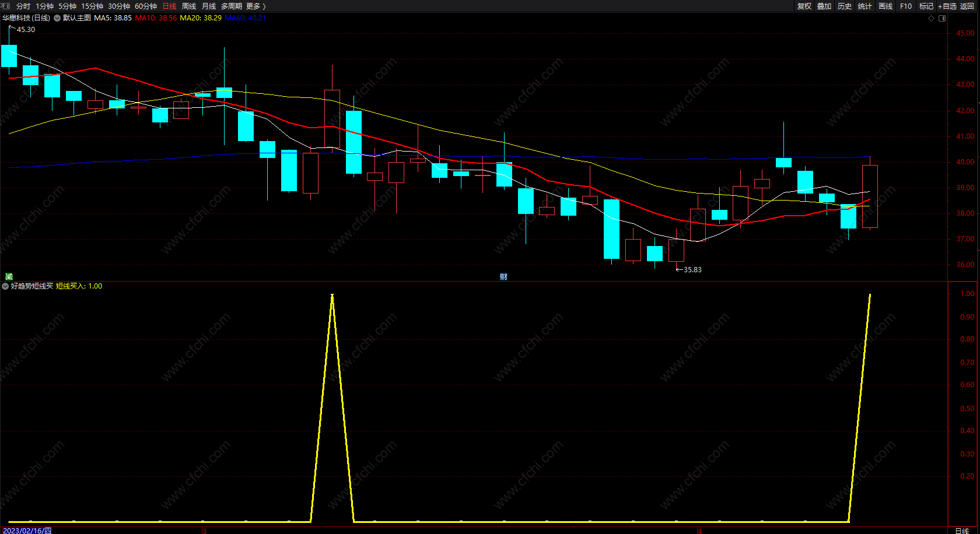Select the 30分钟 period tab
Viewport: 980px width, 534px height.
[119, 6]
